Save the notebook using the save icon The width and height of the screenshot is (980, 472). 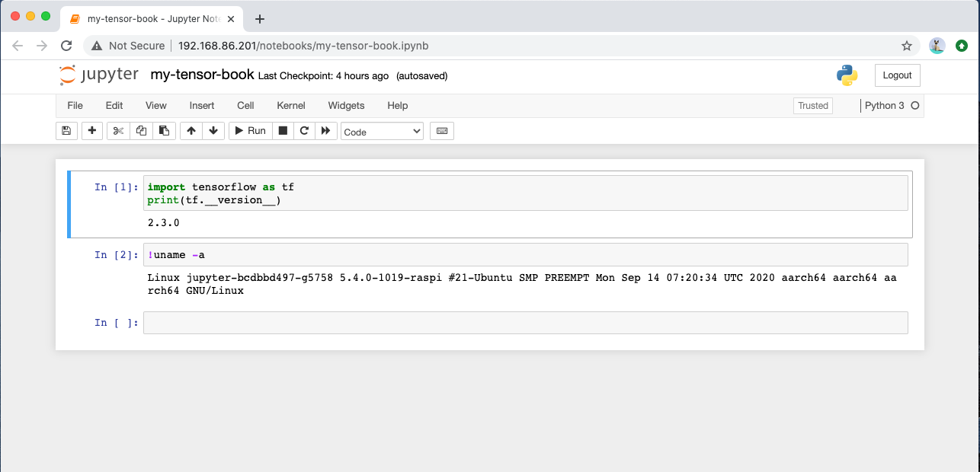coord(66,130)
